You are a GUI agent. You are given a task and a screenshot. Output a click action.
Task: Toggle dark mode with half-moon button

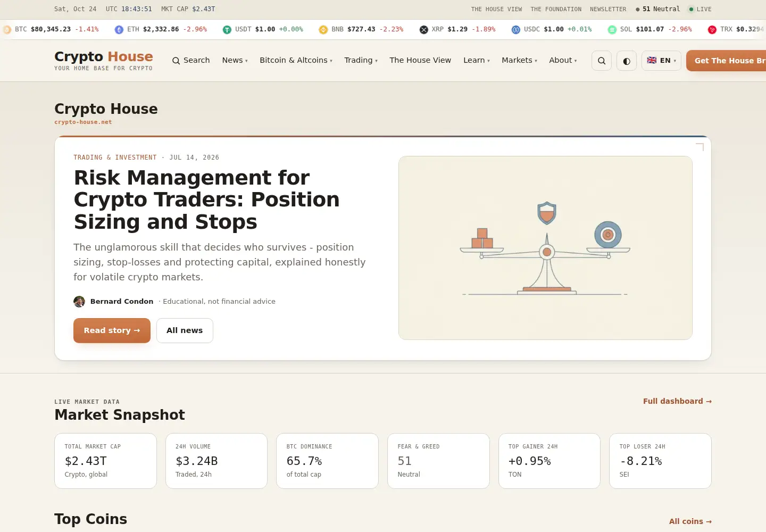pos(627,61)
